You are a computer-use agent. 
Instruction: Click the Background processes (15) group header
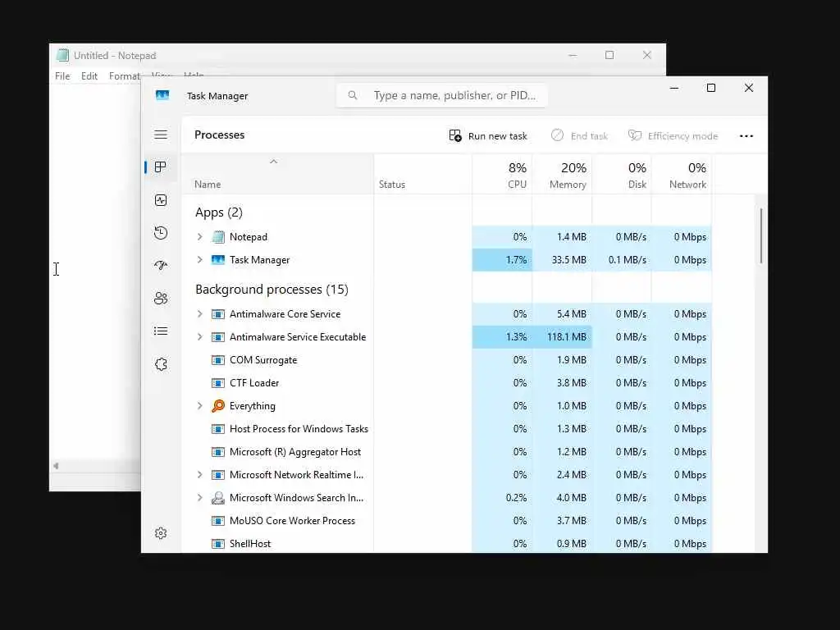(x=272, y=290)
